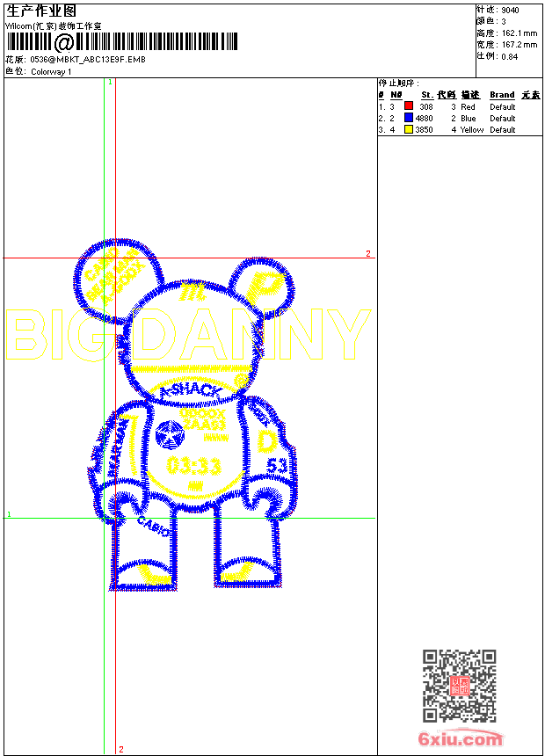Click the yellow color swatch in stop sequence

tap(409, 129)
